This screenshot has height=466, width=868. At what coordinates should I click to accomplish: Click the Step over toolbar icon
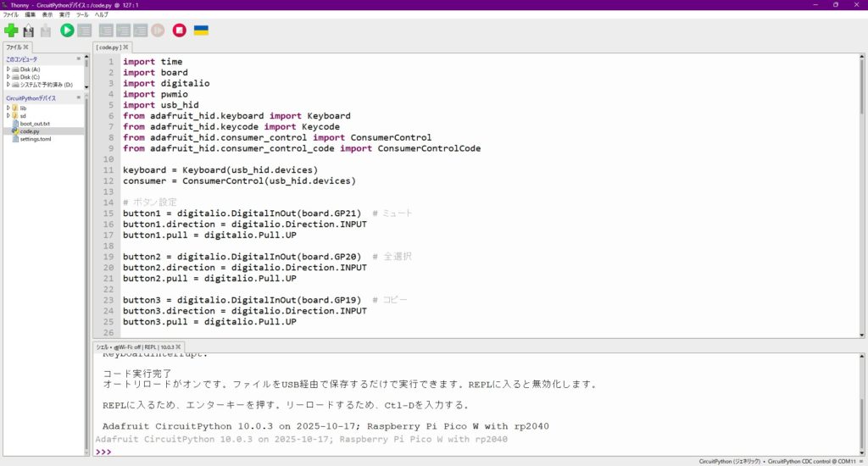click(106, 31)
